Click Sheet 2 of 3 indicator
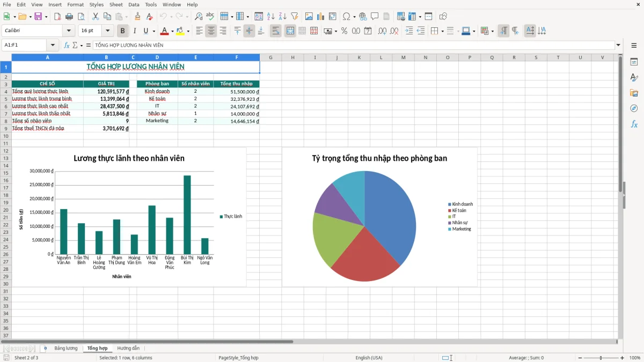 point(26,358)
